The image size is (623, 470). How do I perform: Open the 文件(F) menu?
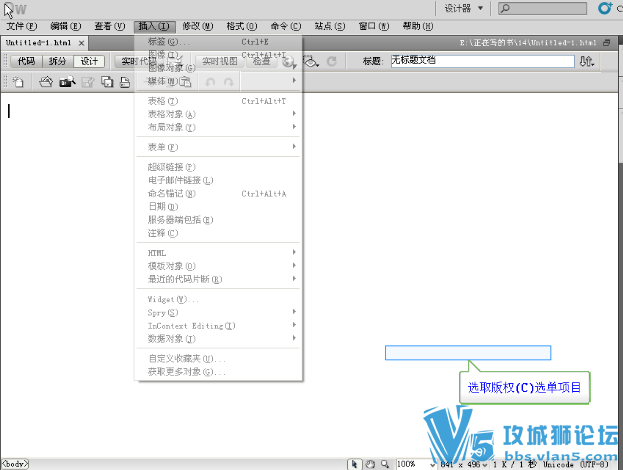22,26
